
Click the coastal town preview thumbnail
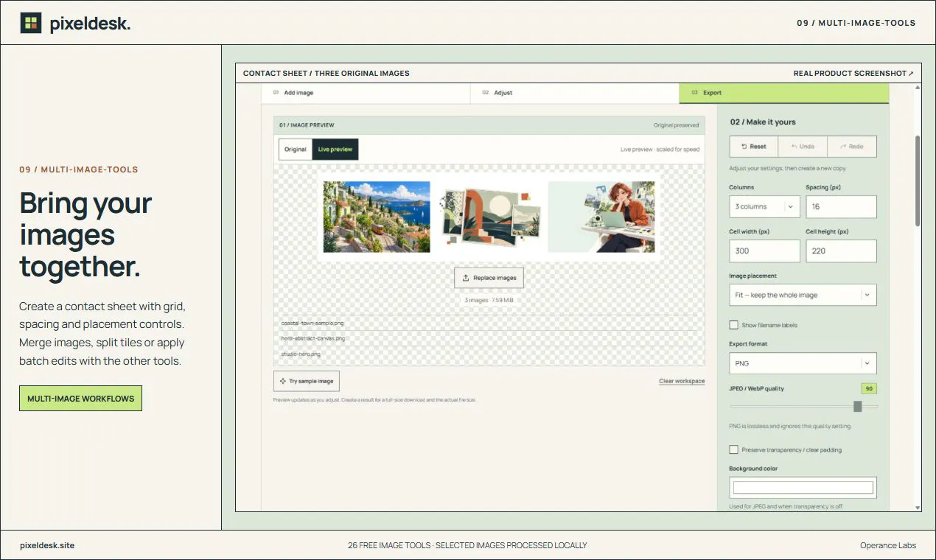coord(377,217)
